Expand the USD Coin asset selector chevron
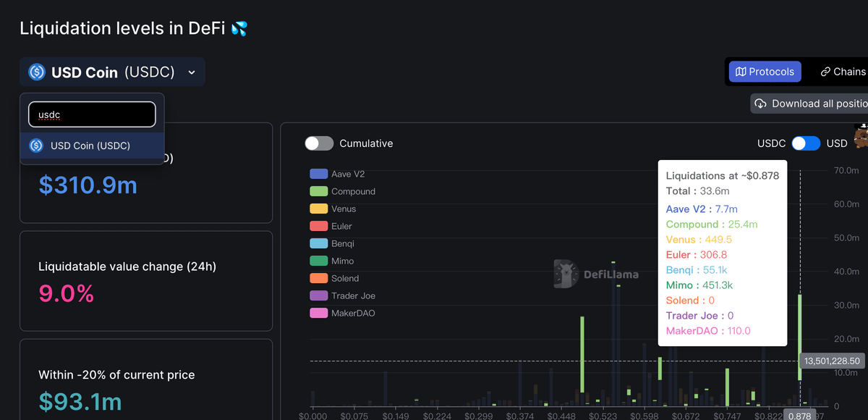The height and width of the screenshot is (420, 868). 192,72
